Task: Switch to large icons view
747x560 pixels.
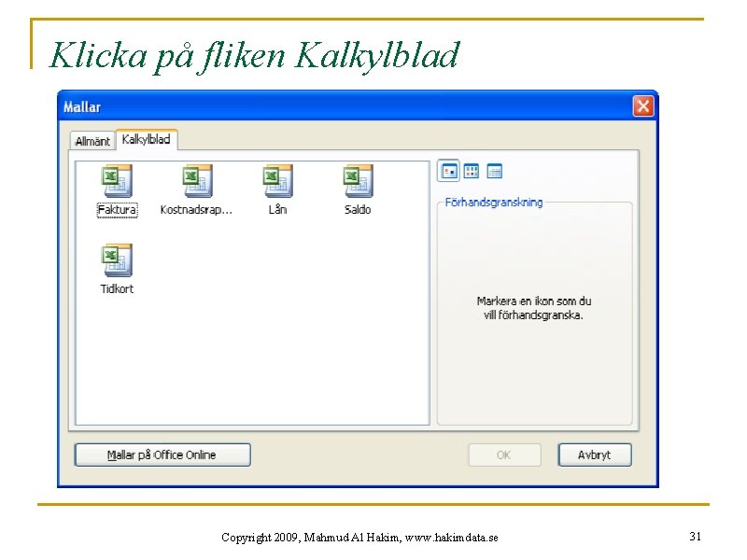Action: coord(449,171)
